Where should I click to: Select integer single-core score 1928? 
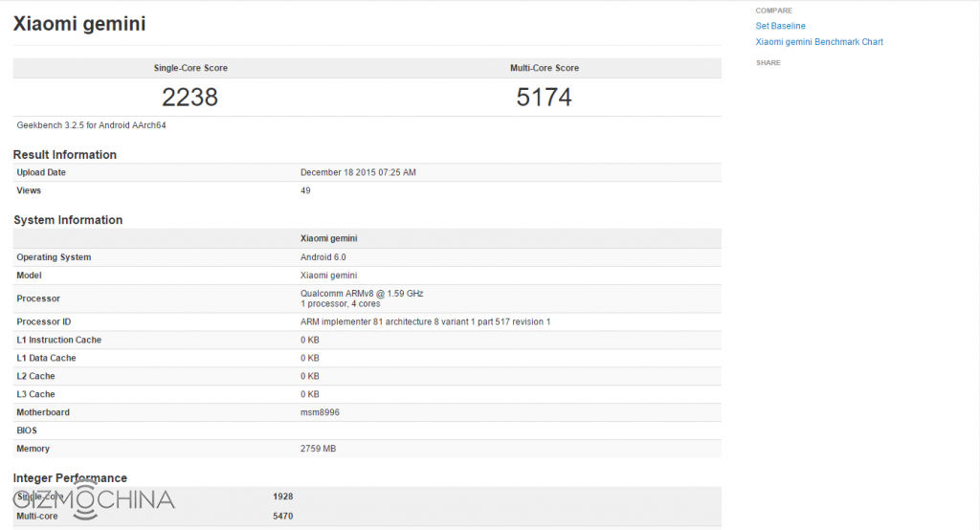click(x=283, y=497)
